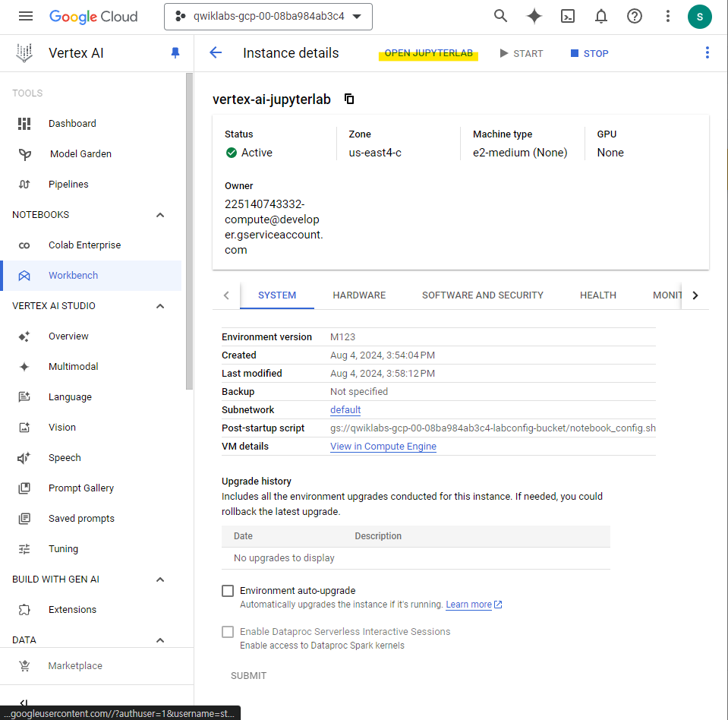The image size is (728, 720).
Task: Switch to the Monitoring tab
Action: coord(667,295)
